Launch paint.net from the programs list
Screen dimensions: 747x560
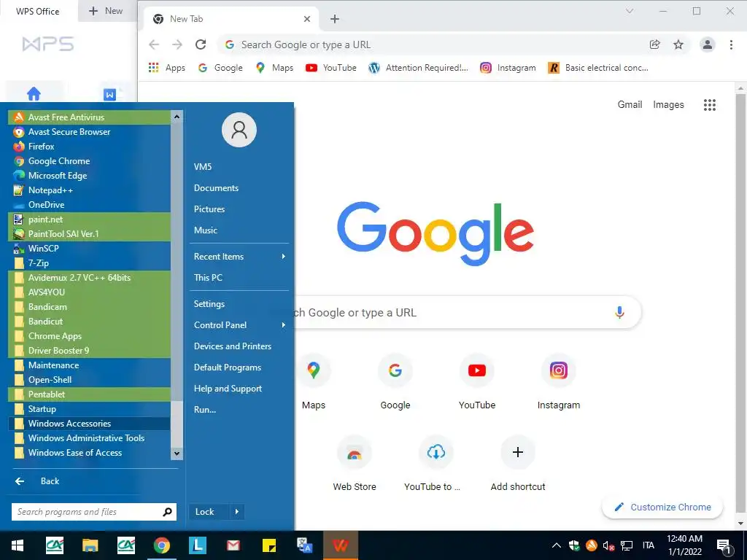(89, 219)
